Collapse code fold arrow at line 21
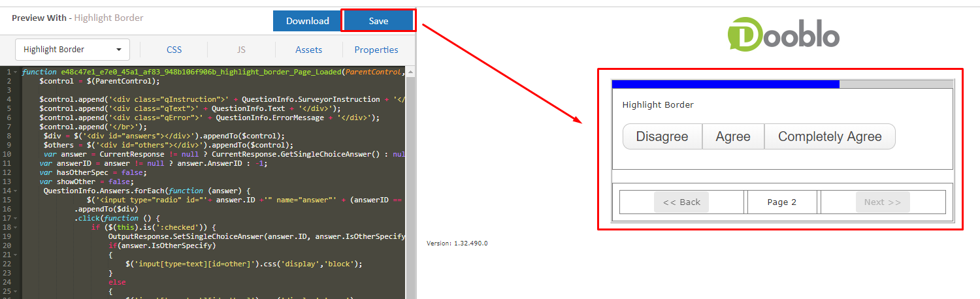Viewport: 980px width, 299px height. pos(17,255)
